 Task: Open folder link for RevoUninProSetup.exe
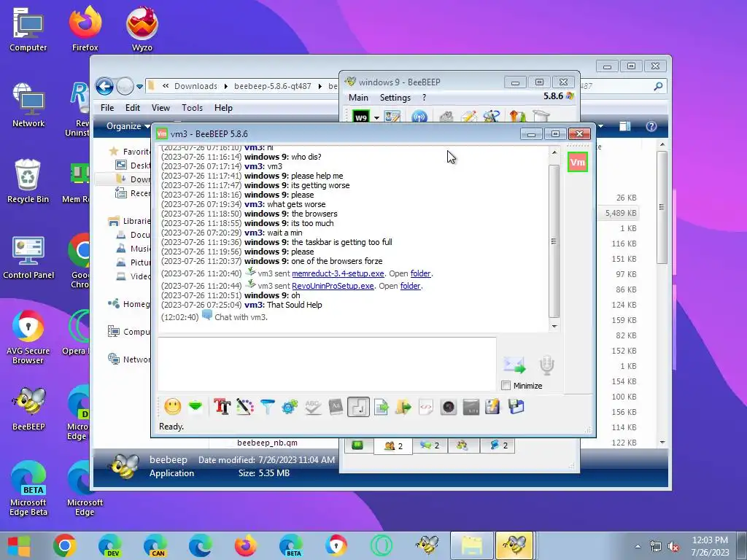point(410,286)
